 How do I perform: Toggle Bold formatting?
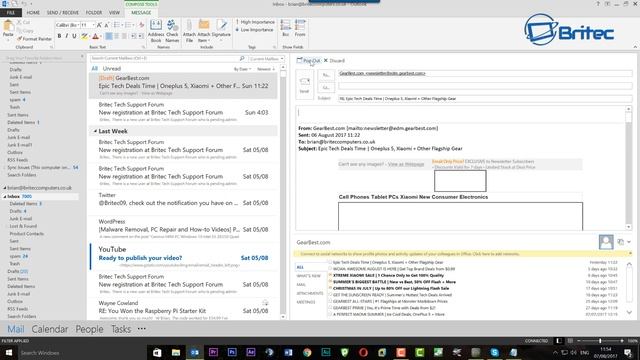click(59, 36)
